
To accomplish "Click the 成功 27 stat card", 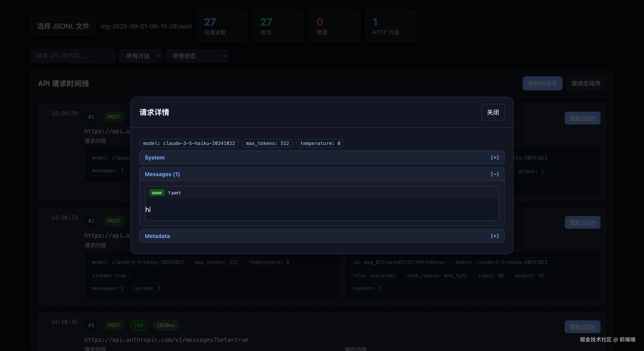I will 279,26.
